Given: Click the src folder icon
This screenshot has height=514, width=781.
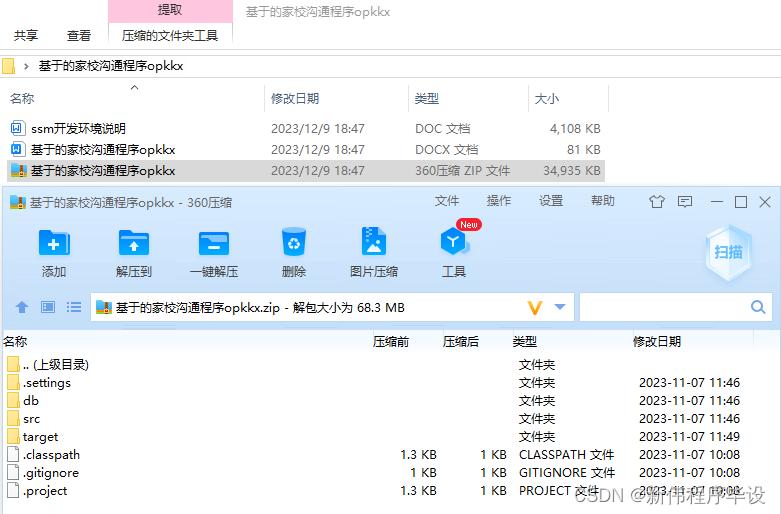Looking at the screenshot, I should (x=13, y=418).
